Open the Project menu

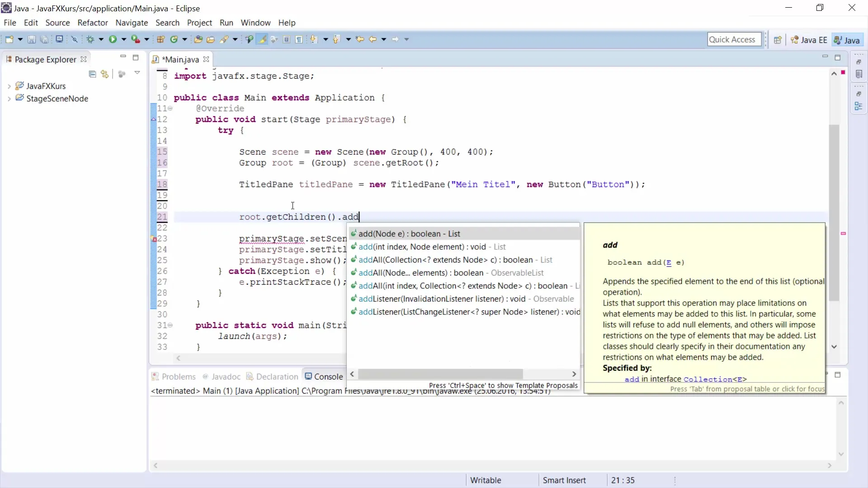[199, 23]
